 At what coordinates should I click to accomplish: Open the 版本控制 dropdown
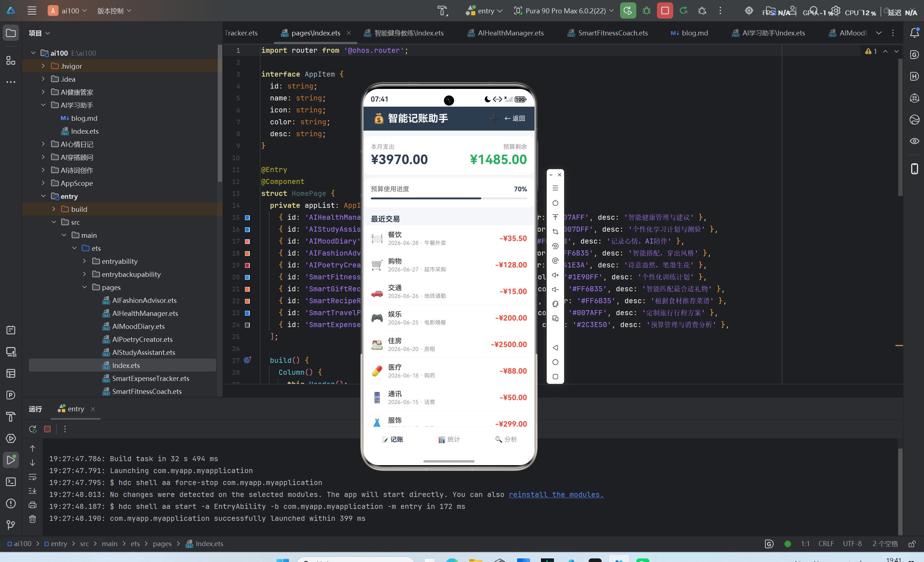(x=114, y=11)
